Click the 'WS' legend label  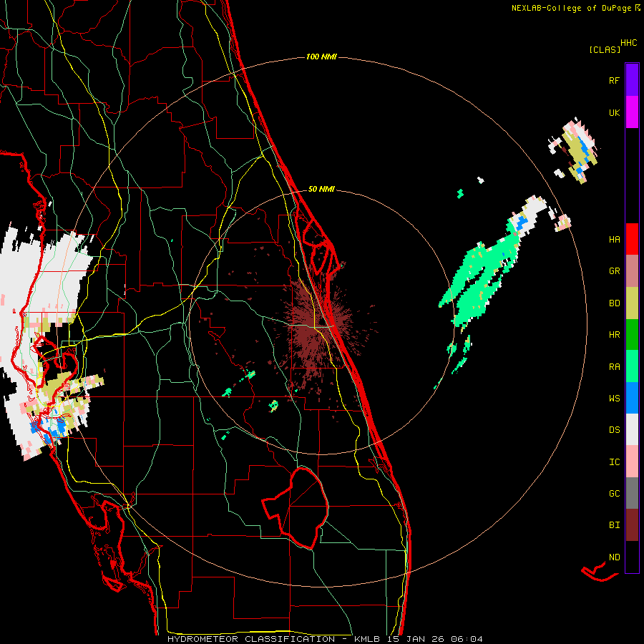tap(614, 399)
